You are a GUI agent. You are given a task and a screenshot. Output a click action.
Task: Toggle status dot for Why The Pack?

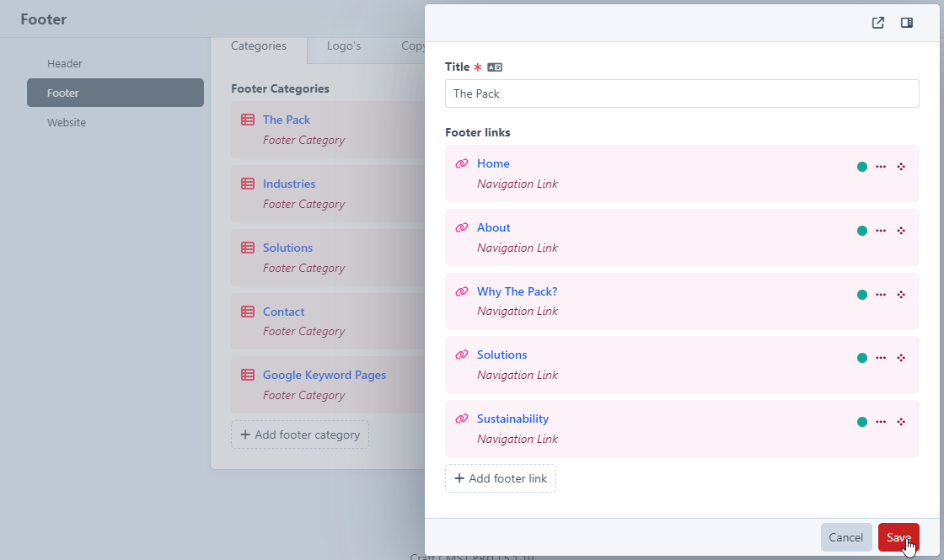[x=861, y=295]
